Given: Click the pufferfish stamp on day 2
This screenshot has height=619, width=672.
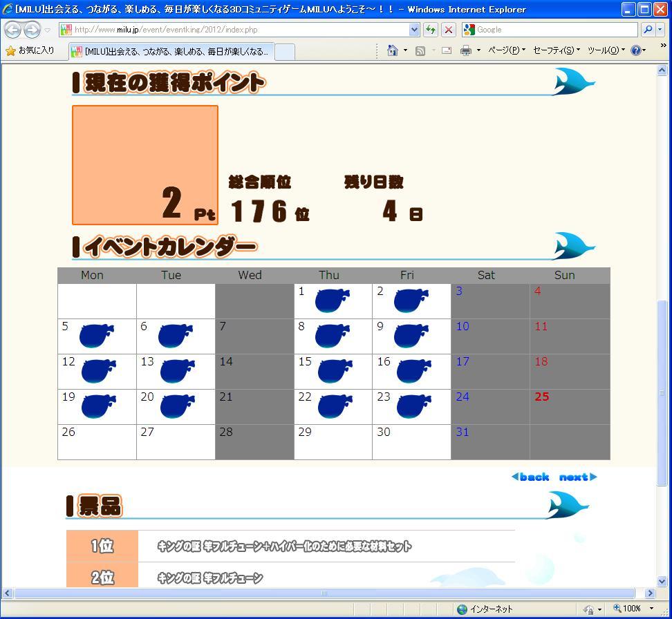Looking at the screenshot, I should click(x=411, y=301).
